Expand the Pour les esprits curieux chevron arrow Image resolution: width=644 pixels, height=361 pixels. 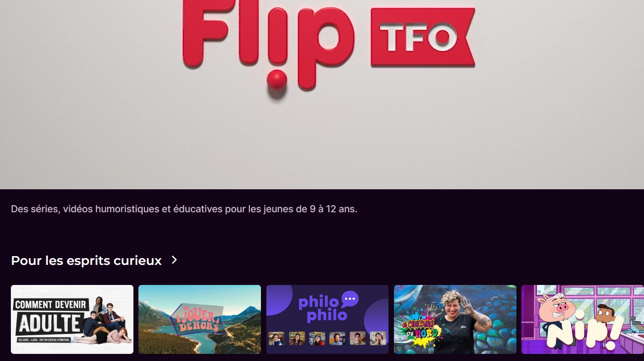click(x=174, y=260)
